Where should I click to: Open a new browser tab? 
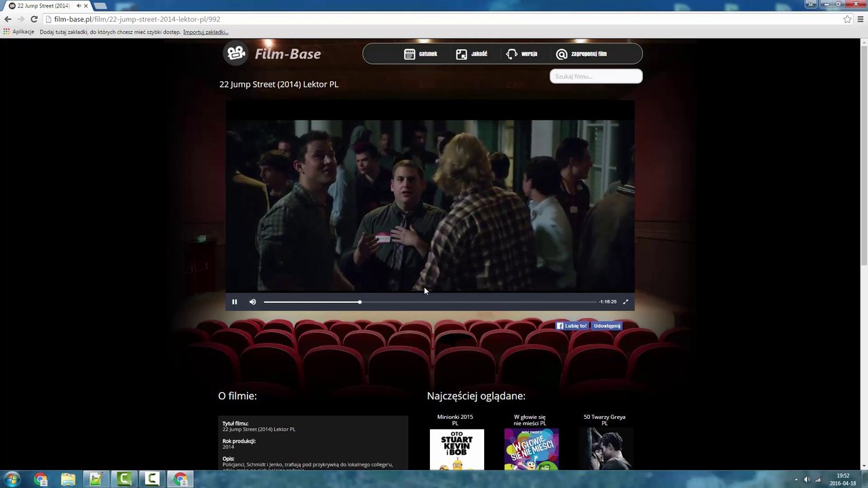click(100, 5)
